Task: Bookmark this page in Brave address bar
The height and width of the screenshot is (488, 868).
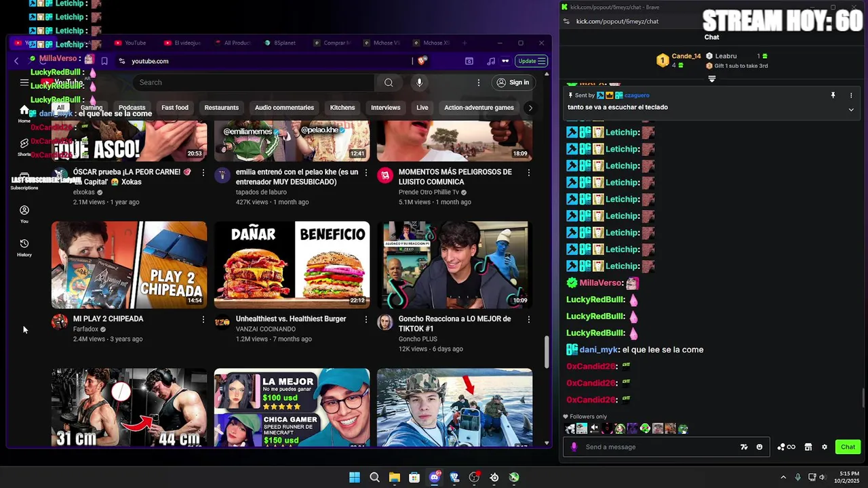Action: point(104,61)
